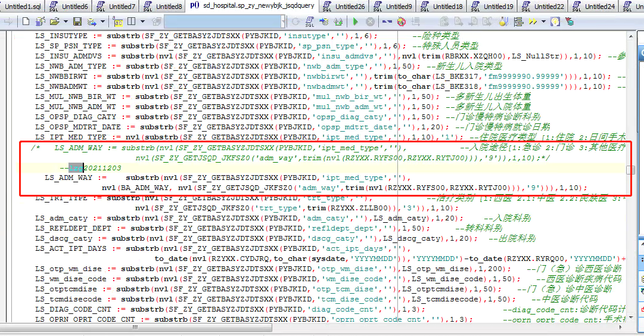Click LS_OPSP_MDTRT_DATE variable
644x336 pixels.
pyautogui.click(x=78, y=127)
